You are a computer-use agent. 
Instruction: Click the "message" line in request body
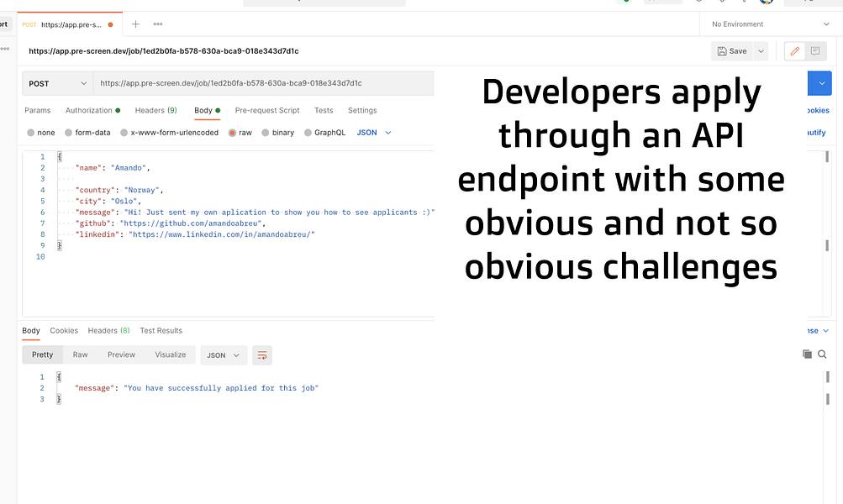click(255, 213)
